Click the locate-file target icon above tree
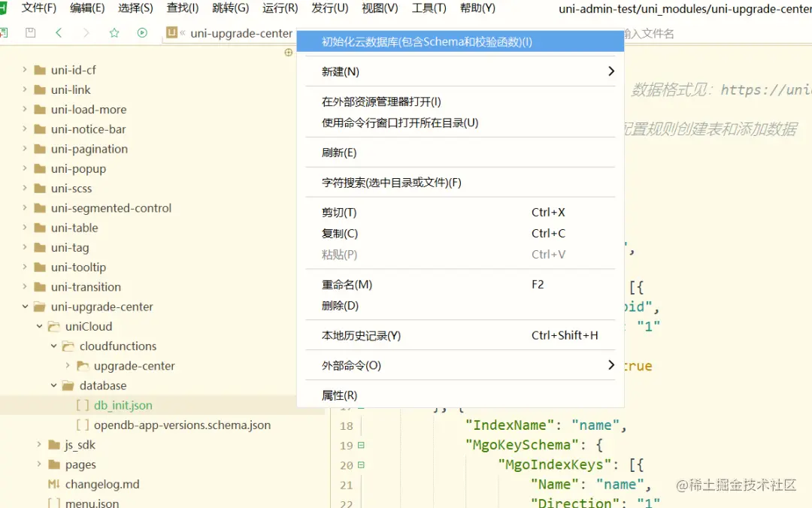 click(289, 53)
